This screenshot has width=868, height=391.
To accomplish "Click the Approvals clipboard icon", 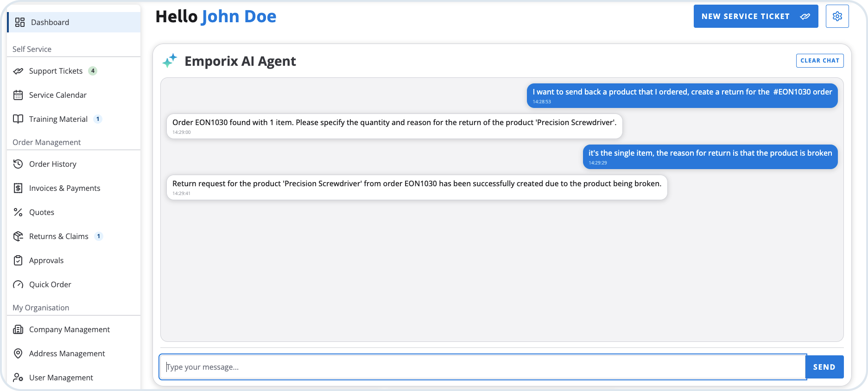I will tap(18, 260).
